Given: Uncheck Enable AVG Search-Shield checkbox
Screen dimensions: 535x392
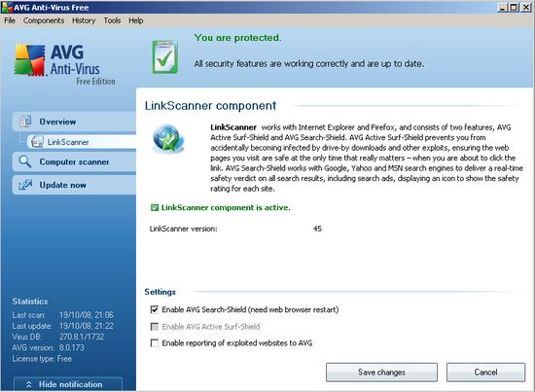Looking at the screenshot, I should pyautogui.click(x=155, y=309).
